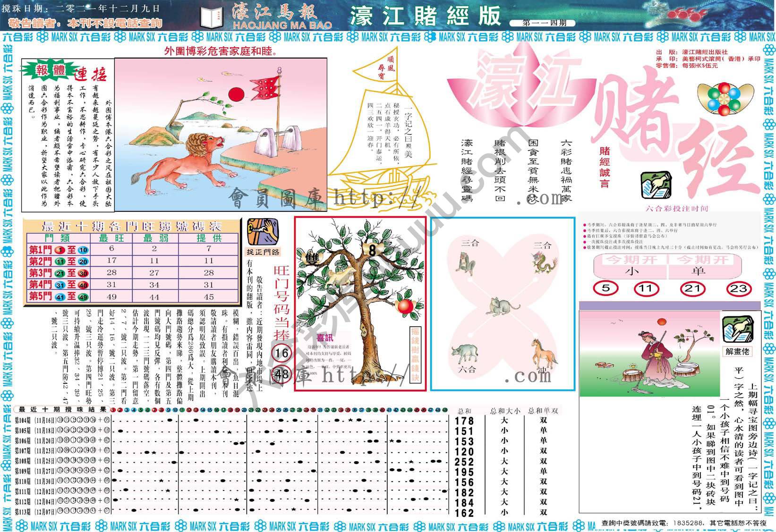Click the circled number 21
Image resolution: width=776 pixels, height=532 pixels.
[692, 288]
